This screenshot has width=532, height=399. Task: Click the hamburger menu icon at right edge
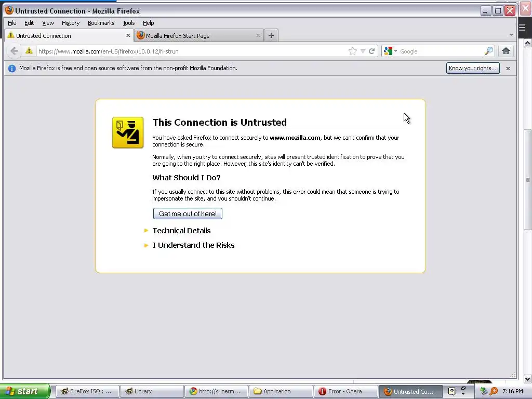tap(522, 28)
